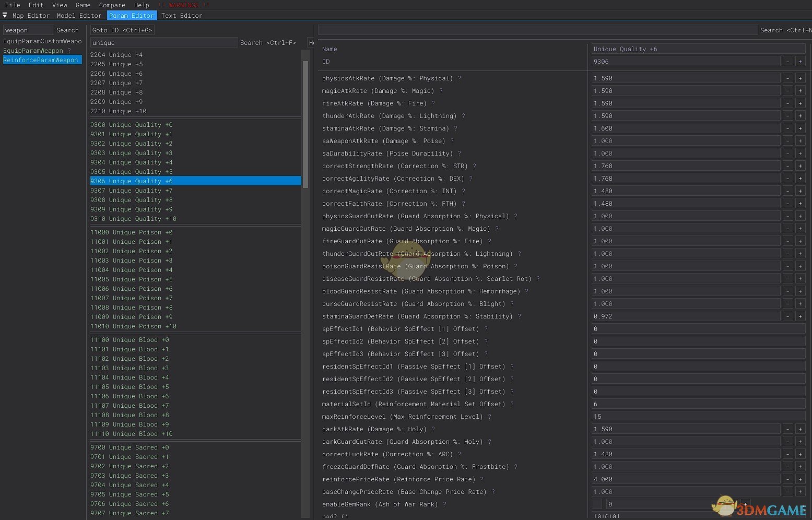Click plus button for staminaAtkRate
The image size is (812, 520).
tap(800, 128)
